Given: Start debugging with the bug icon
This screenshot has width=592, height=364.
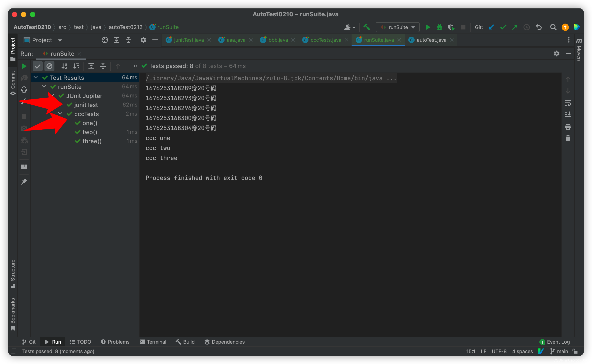Looking at the screenshot, I should coord(440,27).
